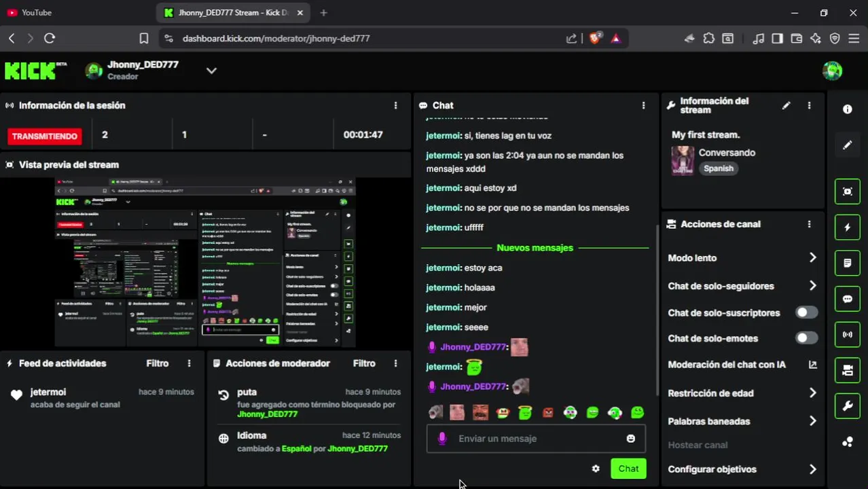Open Información del stream three-dot menu

pos(809,105)
